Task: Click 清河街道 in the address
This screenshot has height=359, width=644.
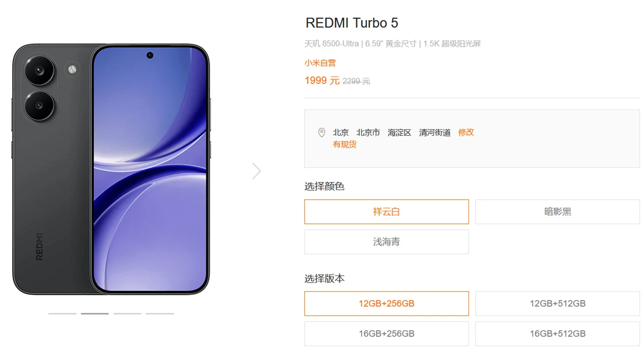Action: point(434,132)
